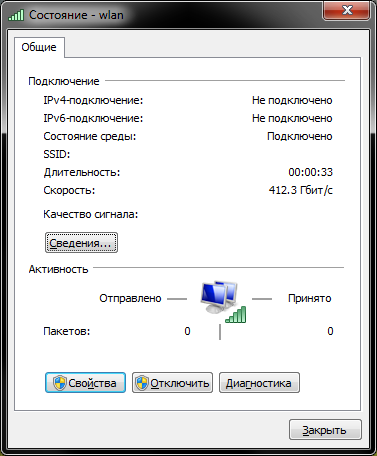Click the network computers activity icon

point(223,302)
